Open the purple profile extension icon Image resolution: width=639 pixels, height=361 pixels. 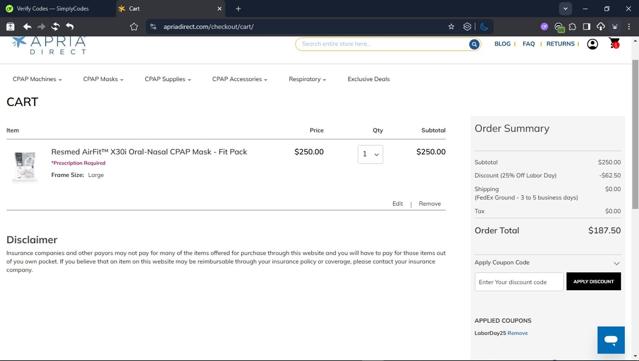point(544,26)
